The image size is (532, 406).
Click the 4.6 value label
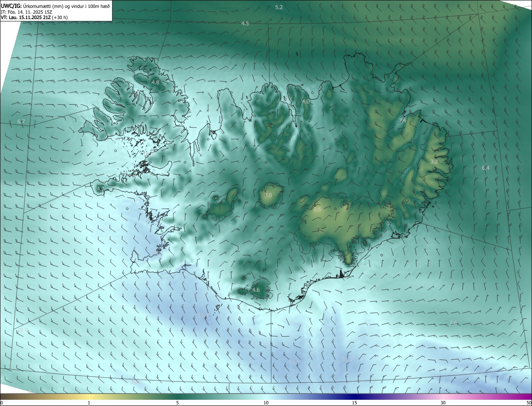click(256, 290)
